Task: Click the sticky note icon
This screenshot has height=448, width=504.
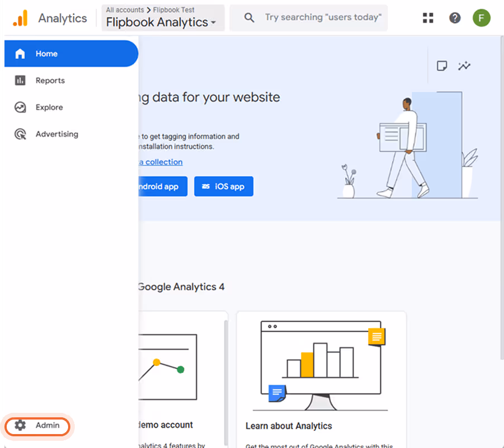Action: 441,66
